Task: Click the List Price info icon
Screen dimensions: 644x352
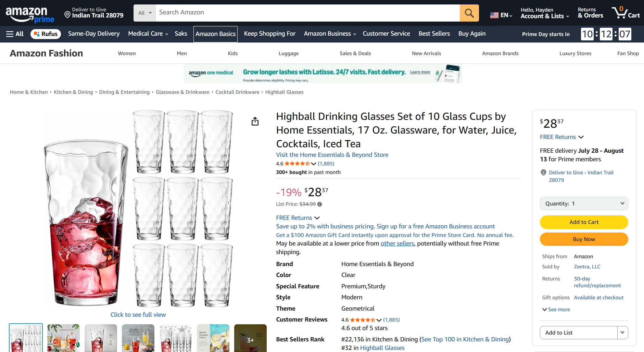Action: point(319,204)
